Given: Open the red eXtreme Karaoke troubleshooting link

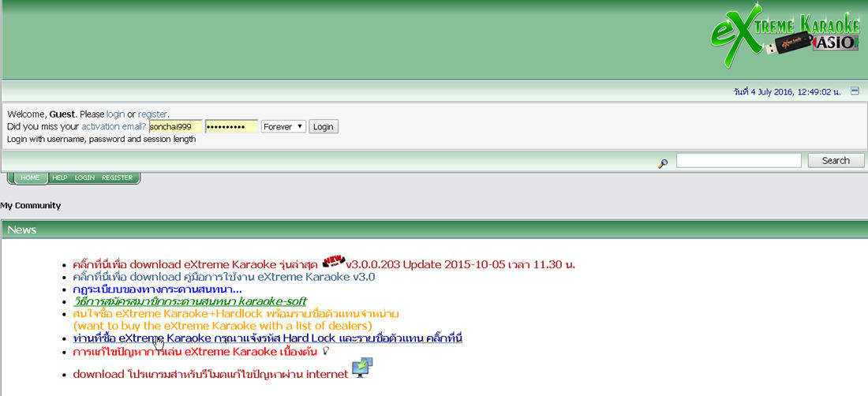Looking at the screenshot, I should tap(195, 351).
